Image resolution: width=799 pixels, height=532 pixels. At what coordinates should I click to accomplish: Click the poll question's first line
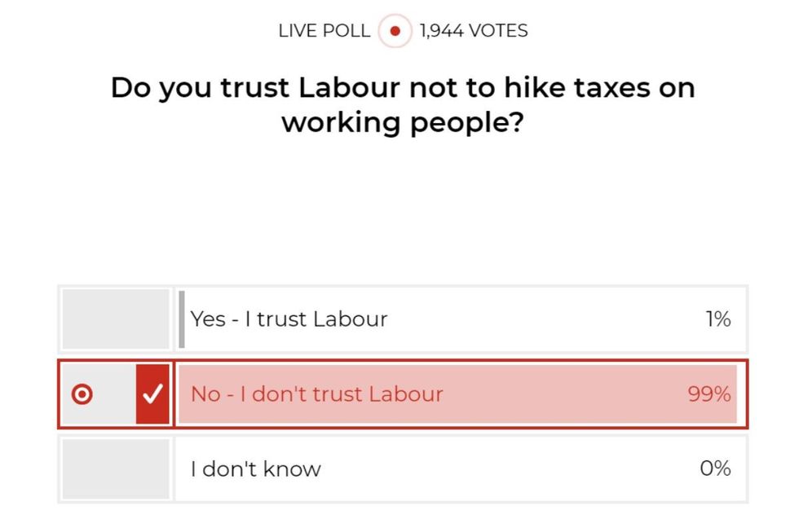click(402, 88)
